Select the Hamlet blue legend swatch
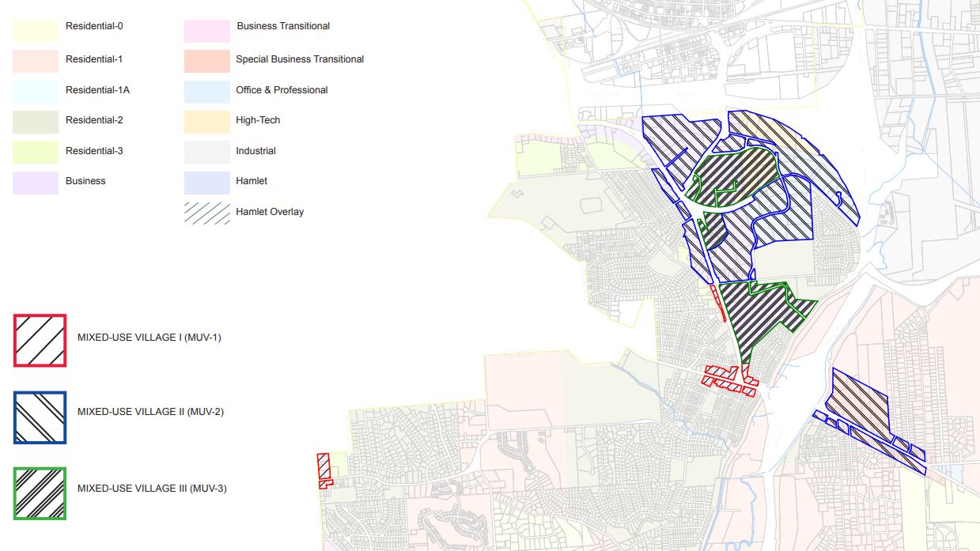 pos(207,183)
